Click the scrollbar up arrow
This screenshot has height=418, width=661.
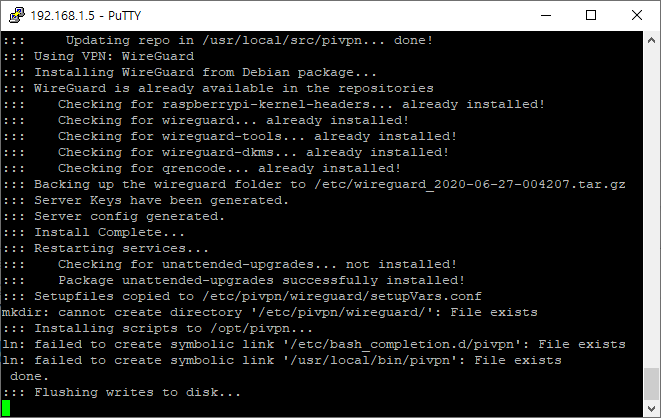(651, 40)
